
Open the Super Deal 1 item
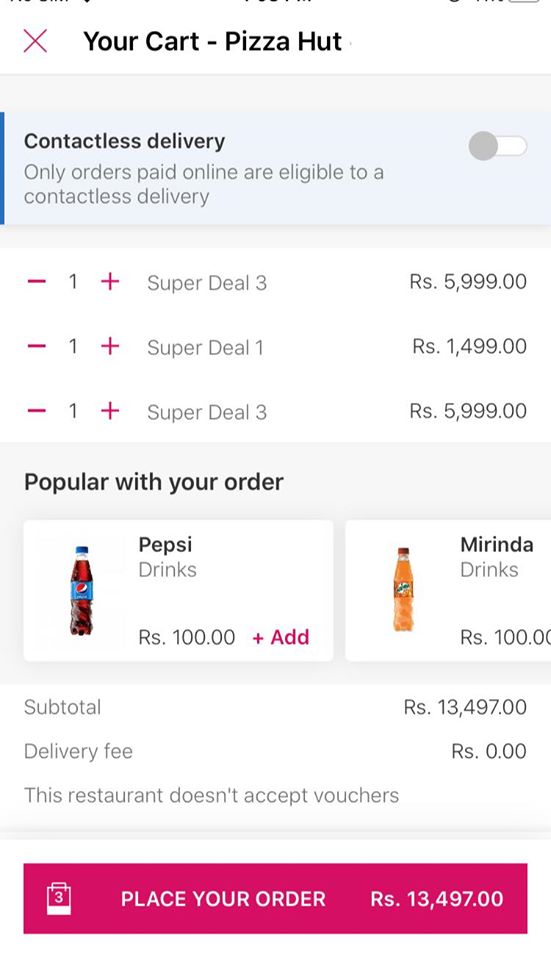coord(205,347)
